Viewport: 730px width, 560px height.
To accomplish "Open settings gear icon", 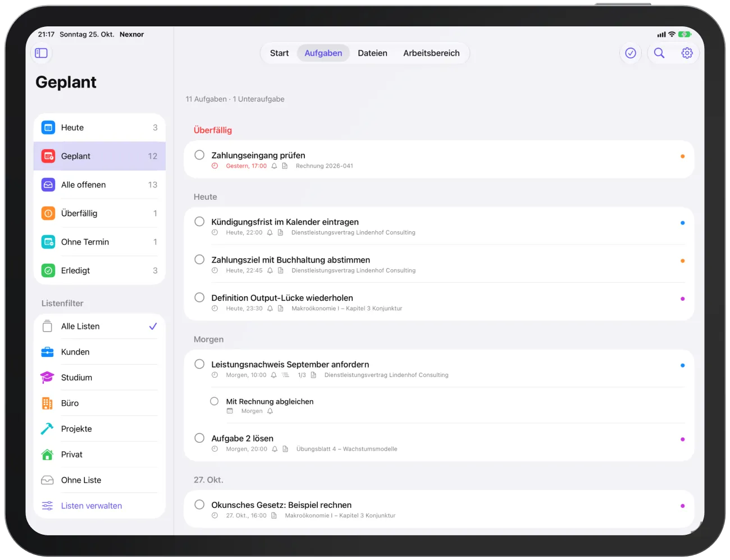I will (687, 53).
